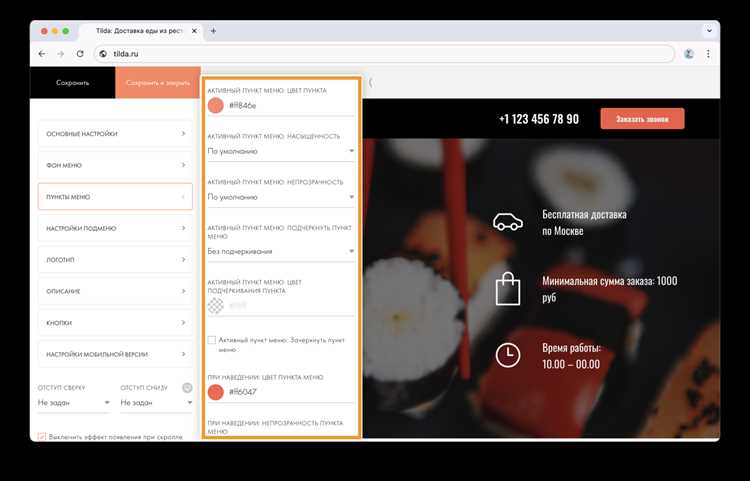Image resolution: width=750 pixels, height=481 pixels.
Task: Select Пункты меню section
Action: pos(115,197)
